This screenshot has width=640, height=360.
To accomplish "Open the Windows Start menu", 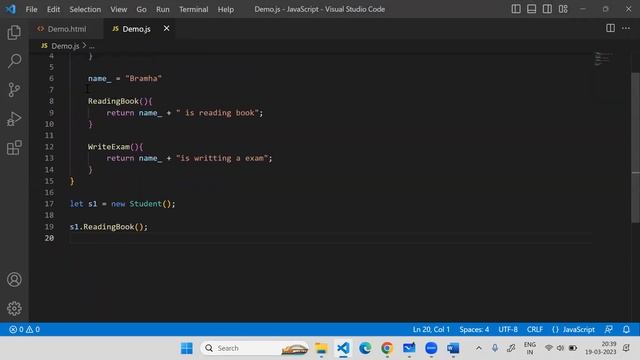I will (x=187, y=348).
